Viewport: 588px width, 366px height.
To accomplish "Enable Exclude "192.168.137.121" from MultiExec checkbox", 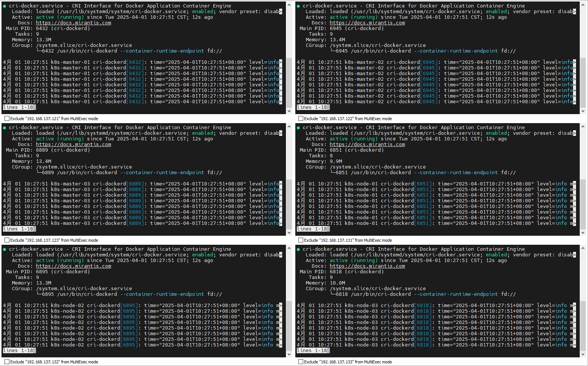I will [7, 119].
